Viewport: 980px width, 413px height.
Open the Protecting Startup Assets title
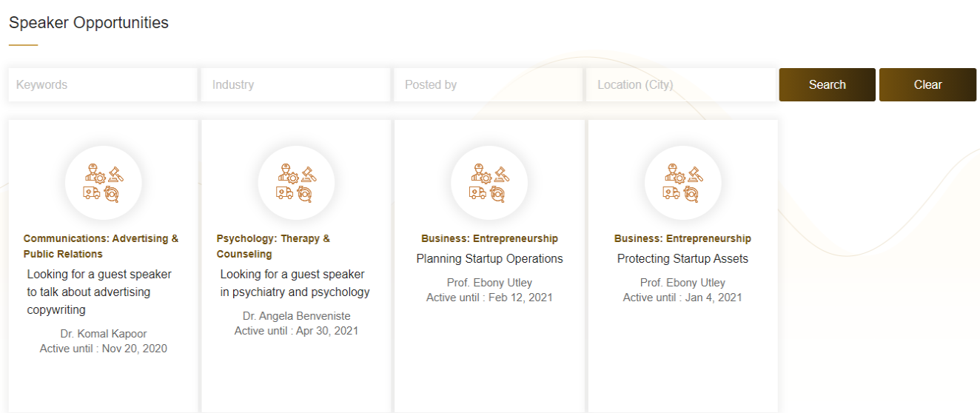click(x=682, y=259)
